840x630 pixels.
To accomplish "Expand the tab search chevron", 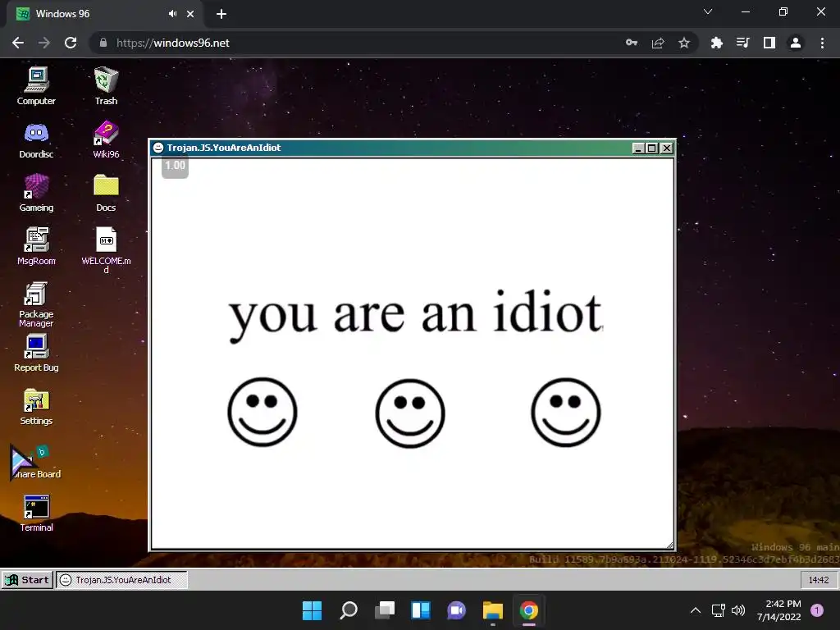I will pyautogui.click(x=708, y=11).
